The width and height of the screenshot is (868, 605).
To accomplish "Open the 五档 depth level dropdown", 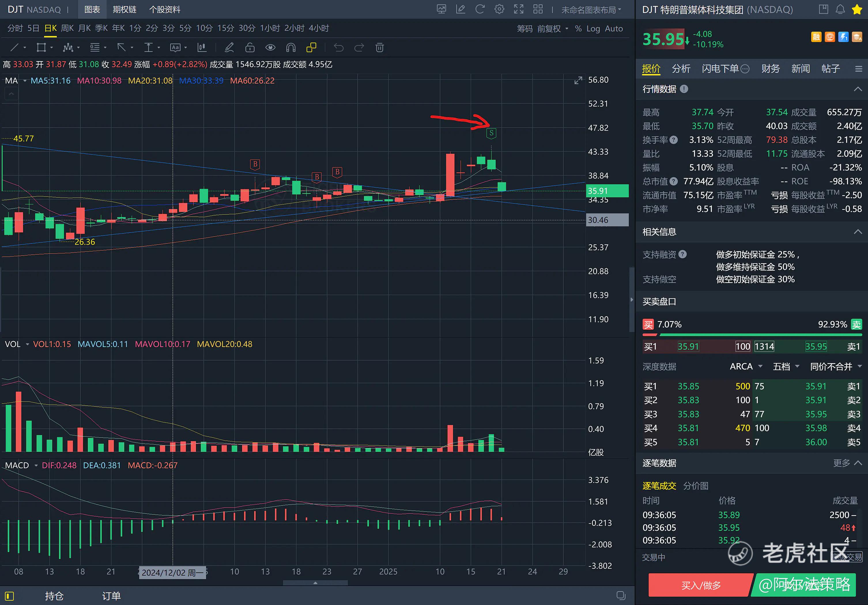I will (x=786, y=366).
